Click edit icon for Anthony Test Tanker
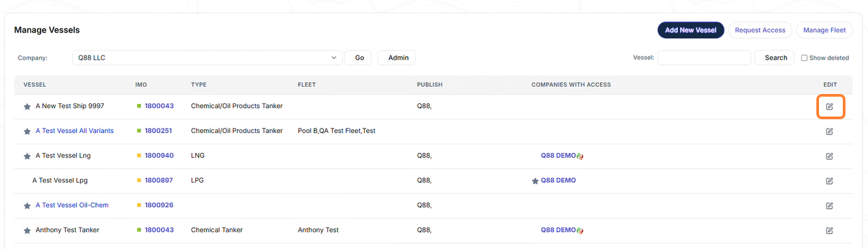Image resolution: width=868 pixels, height=249 pixels. click(830, 230)
